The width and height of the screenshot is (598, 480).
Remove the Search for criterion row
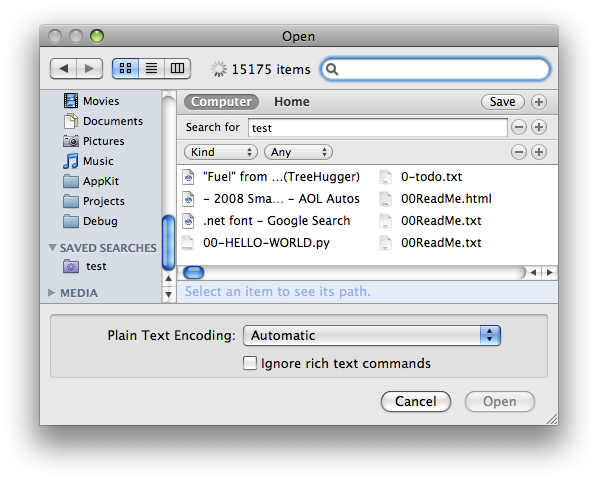(519, 127)
